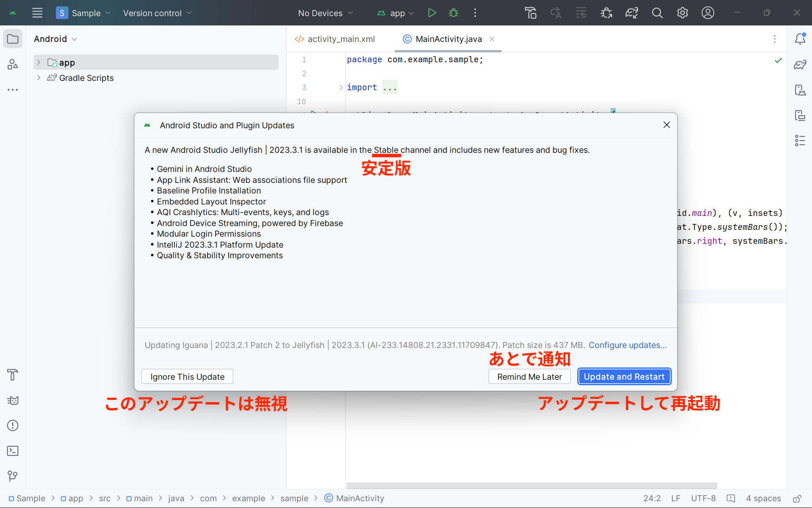Click the package declaration code line

click(x=415, y=60)
